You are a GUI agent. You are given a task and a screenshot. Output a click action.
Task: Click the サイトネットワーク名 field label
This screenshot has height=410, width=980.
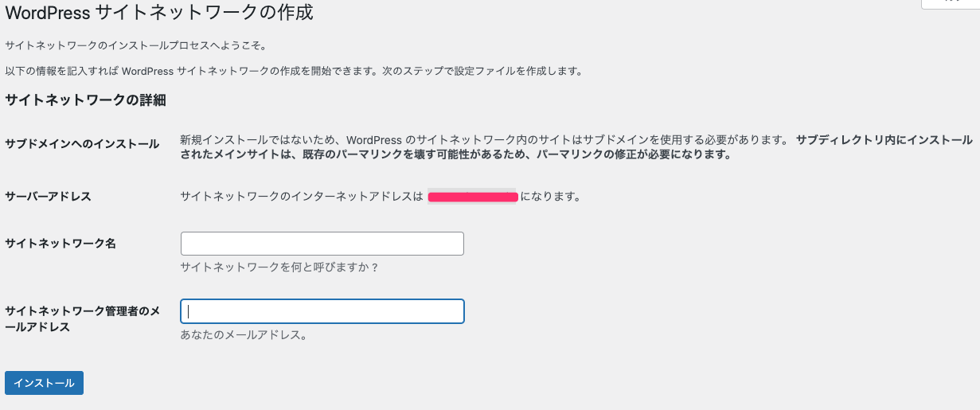[x=61, y=244]
